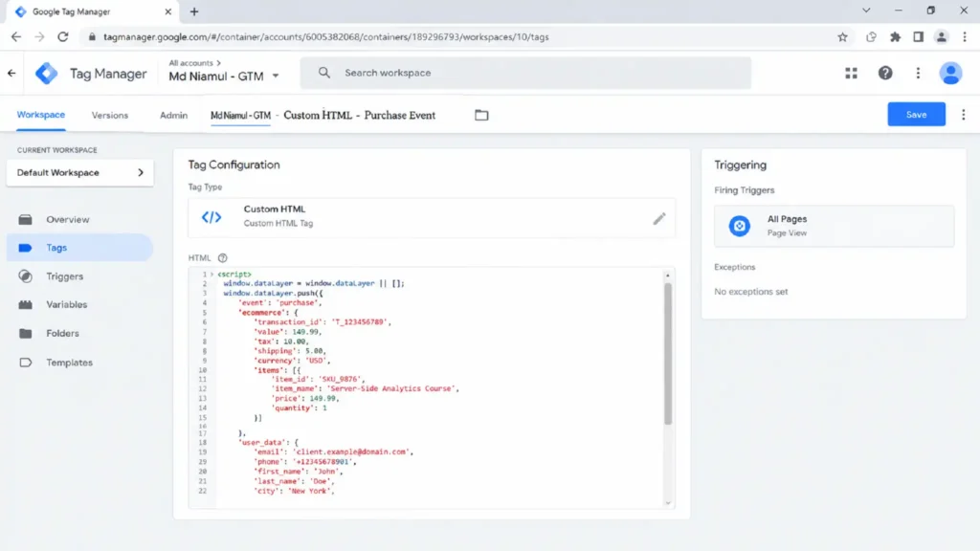Click the HTML field help icon
The height and width of the screenshot is (551, 980).
click(222, 258)
